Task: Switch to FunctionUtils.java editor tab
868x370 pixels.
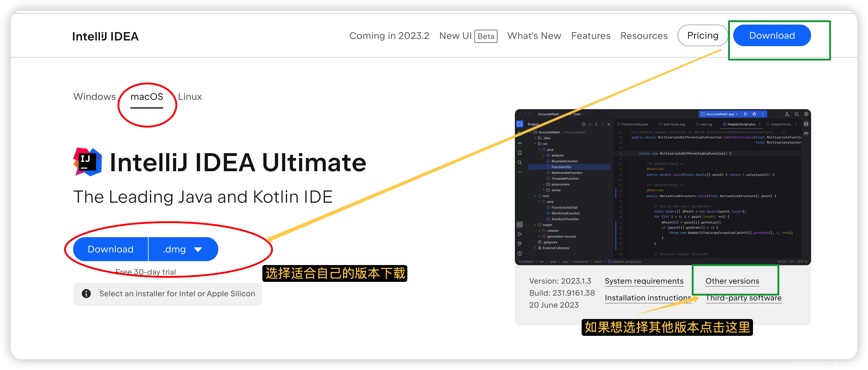Action: (x=633, y=124)
